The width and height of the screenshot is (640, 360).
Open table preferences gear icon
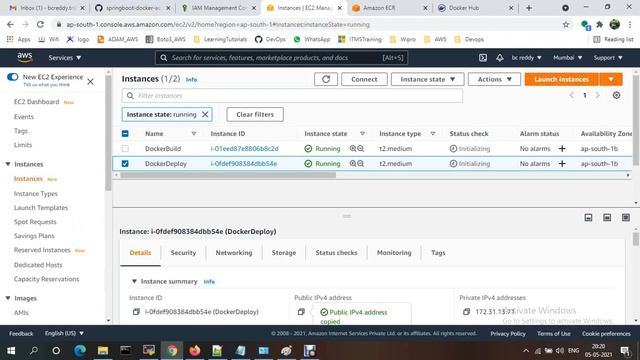616,95
